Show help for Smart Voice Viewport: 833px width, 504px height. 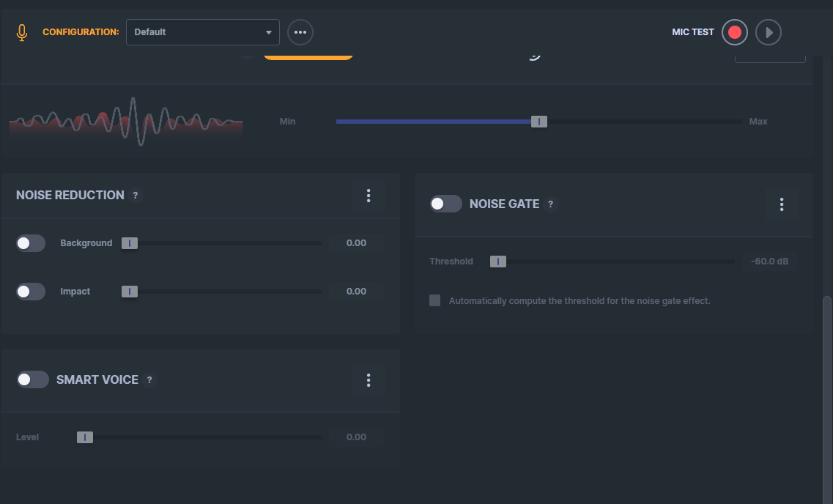[149, 379]
